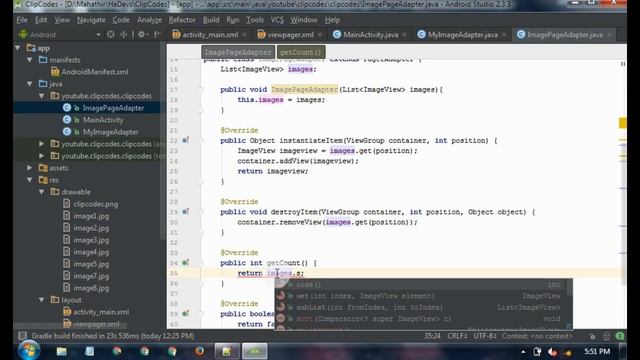Open the Refactor menu
The height and width of the screenshot is (360, 640).
[x=182, y=20]
